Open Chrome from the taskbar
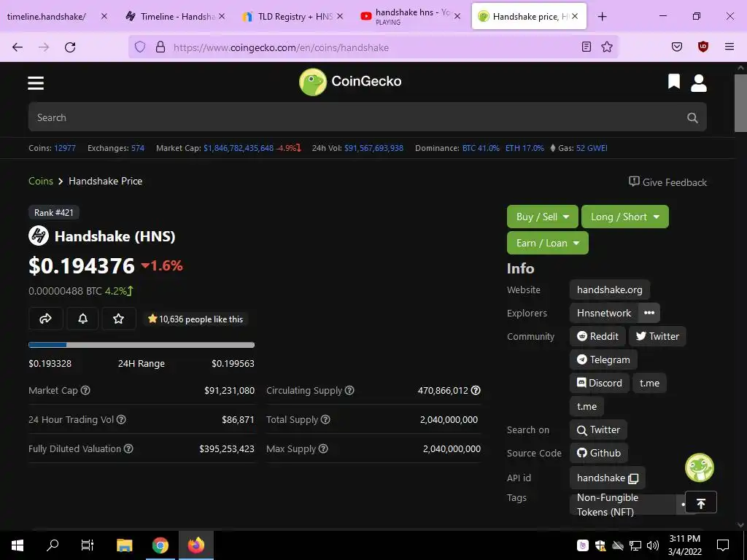 pyautogui.click(x=160, y=545)
